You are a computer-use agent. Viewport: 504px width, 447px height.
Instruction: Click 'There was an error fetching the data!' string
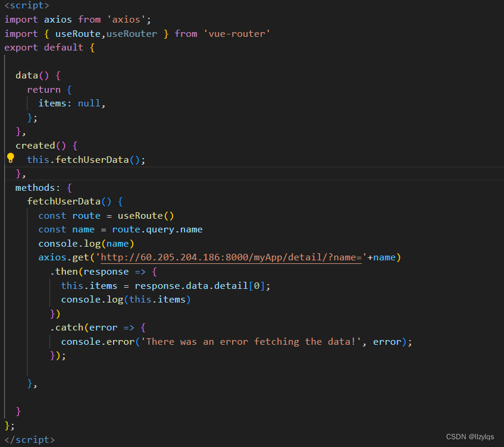(x=251, y=342)
